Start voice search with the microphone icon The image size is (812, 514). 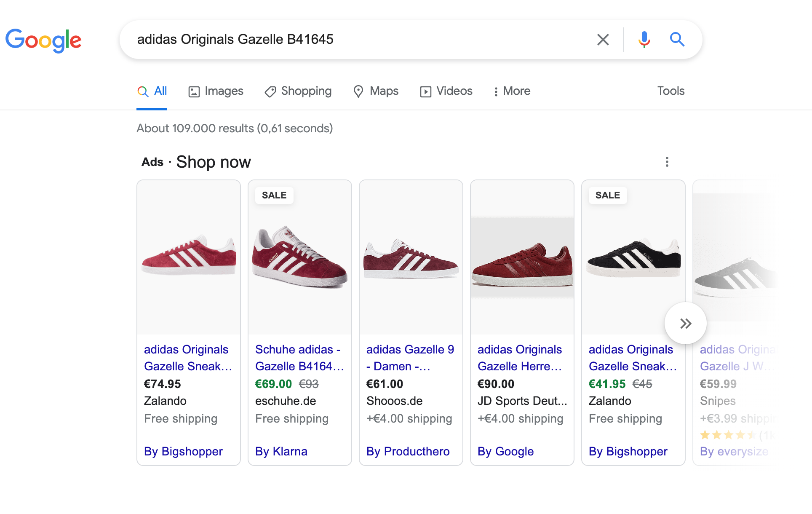coord(644,40)
